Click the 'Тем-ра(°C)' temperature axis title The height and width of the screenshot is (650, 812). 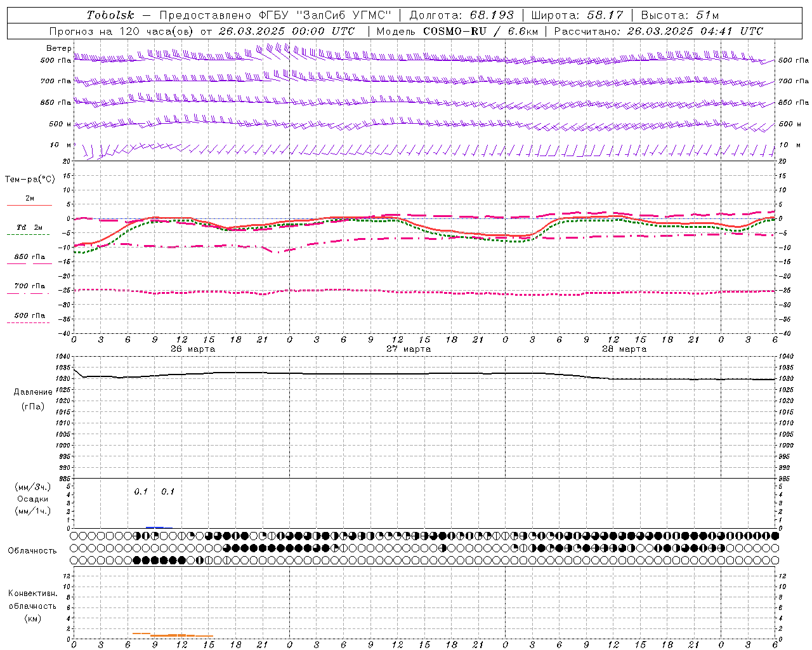tap(30, 180)
